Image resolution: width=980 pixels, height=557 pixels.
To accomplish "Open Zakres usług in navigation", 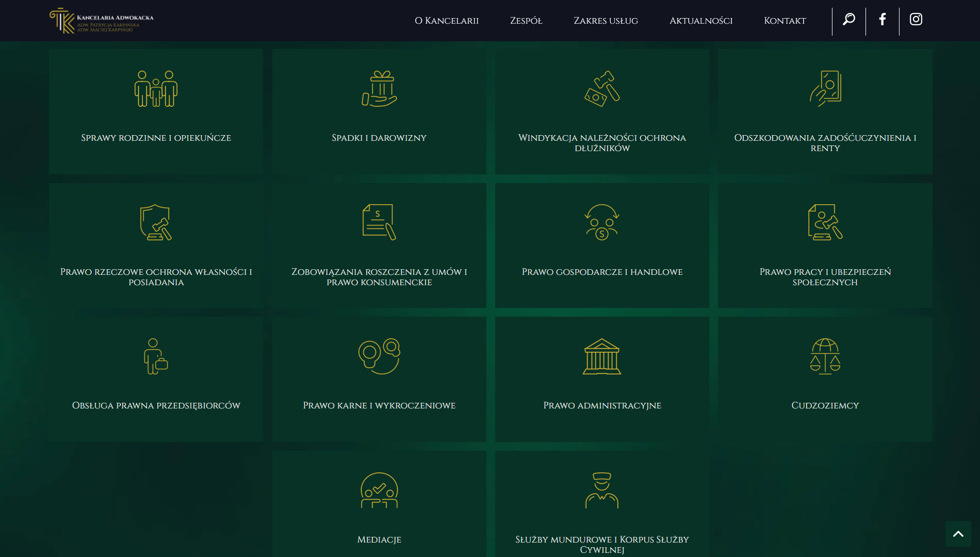I will 606,21.
